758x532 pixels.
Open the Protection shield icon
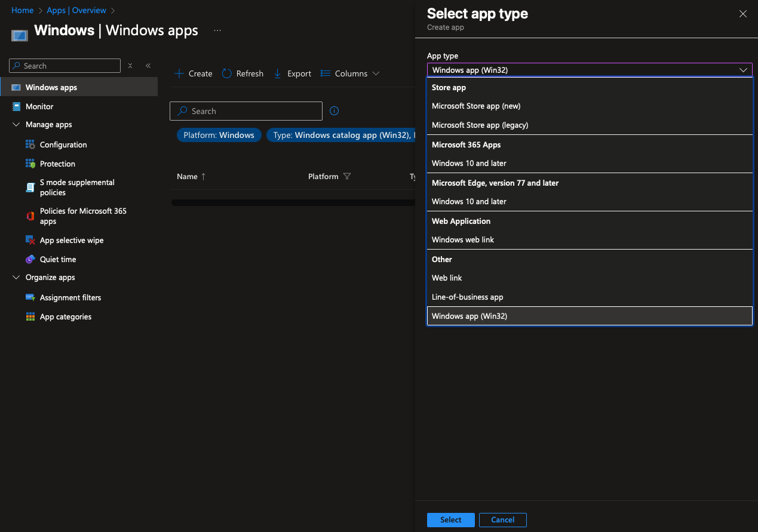click(x=30, y=164)
